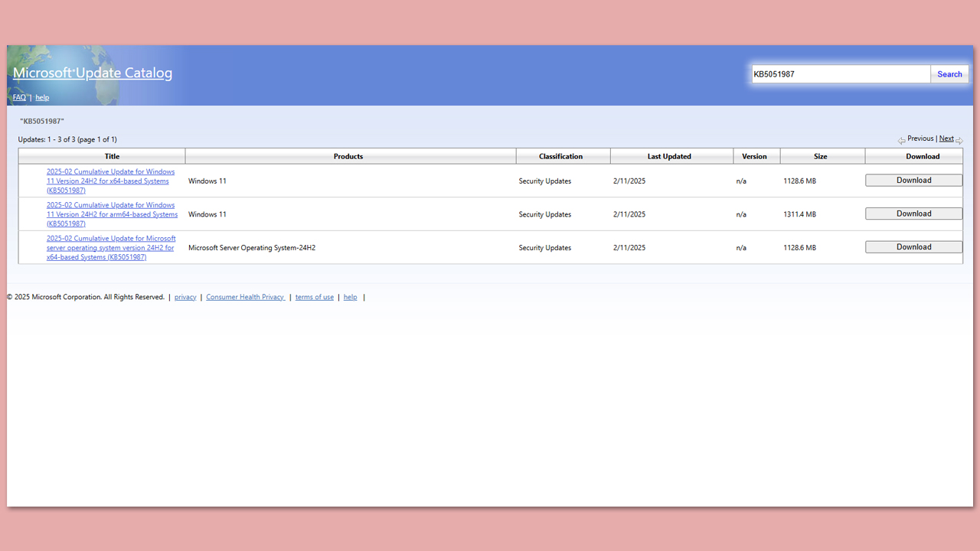Click the Next page arrow icon

click(959, 140)
